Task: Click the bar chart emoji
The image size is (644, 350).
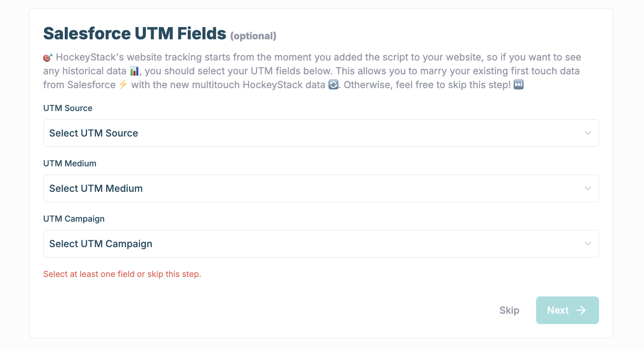Action: click(134, 71)
